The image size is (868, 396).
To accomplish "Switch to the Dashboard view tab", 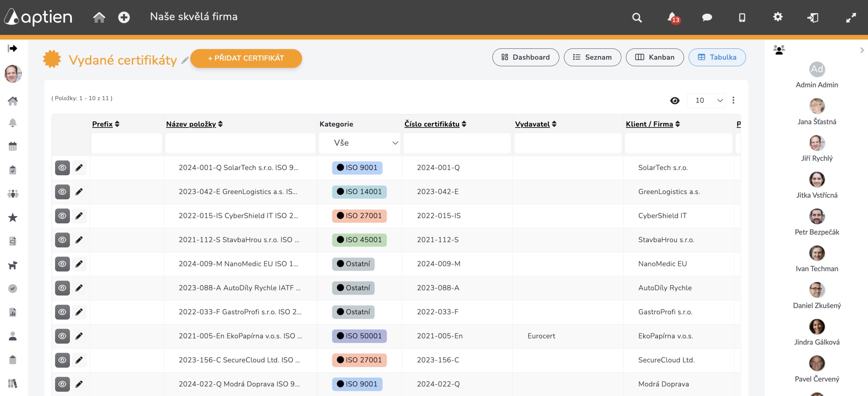I will click(525, 57).
